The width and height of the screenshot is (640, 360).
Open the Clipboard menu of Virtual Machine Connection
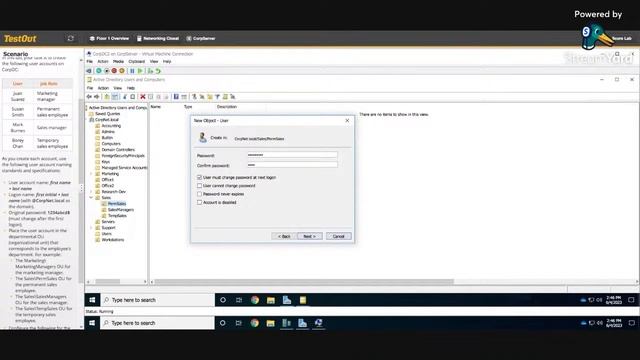click(137, 62)
